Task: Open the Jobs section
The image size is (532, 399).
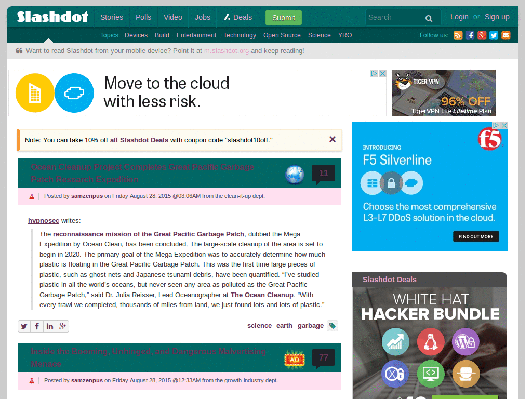Action: [203, 17]
